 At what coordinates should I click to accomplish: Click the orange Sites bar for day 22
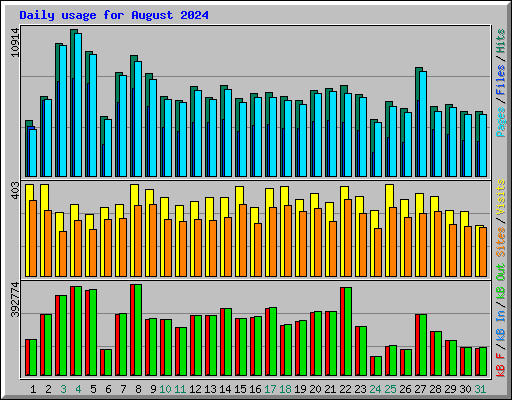(x=348, y=238)
